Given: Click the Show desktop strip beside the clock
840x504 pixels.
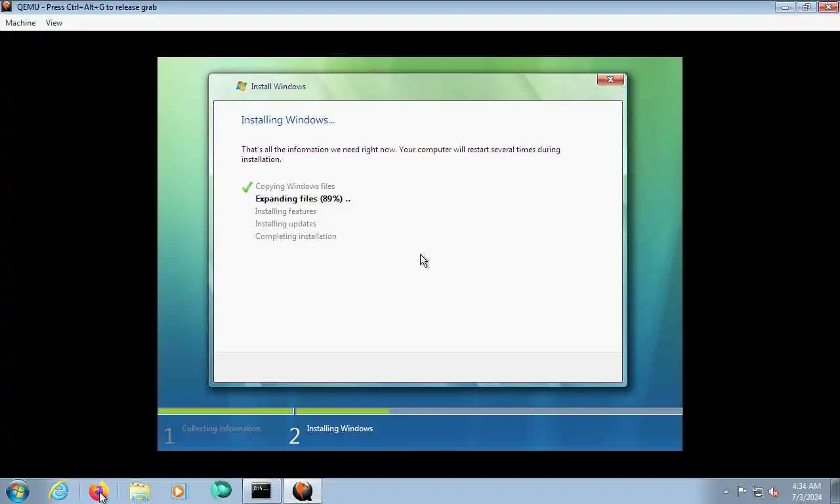Looking at the screenshot, I should click(x=835, y=492).
